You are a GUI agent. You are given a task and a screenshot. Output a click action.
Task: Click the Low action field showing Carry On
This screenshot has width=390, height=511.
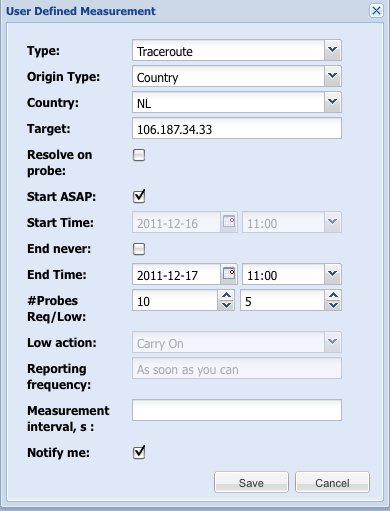(x=228, y=342)
